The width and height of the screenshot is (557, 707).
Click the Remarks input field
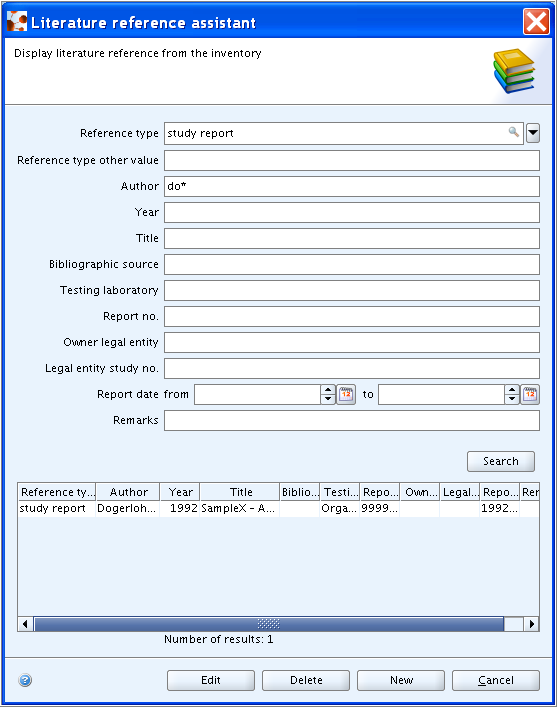tap(352, 421)
